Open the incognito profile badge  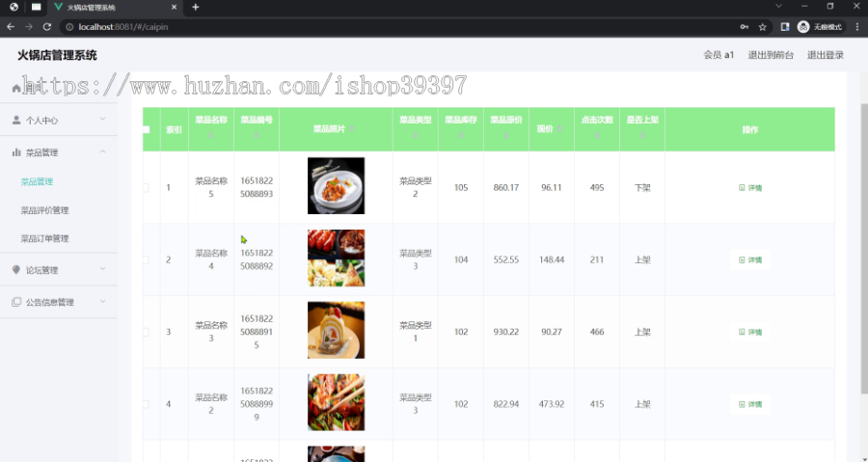[x=821, y=27]
